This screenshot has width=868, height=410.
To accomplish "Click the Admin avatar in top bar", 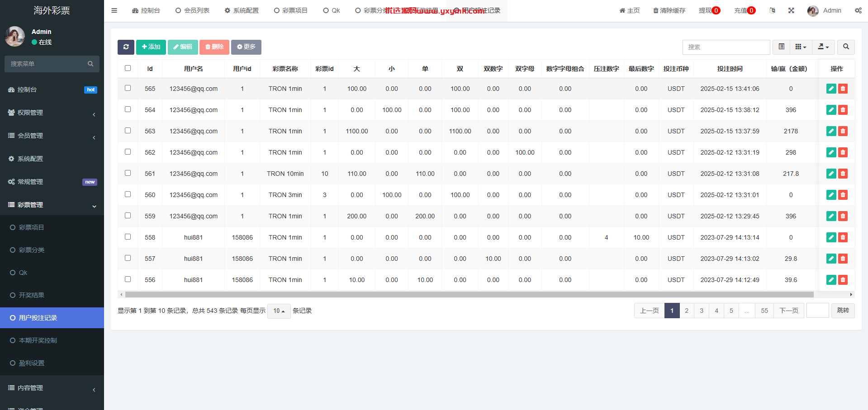I will coord(813,11).
